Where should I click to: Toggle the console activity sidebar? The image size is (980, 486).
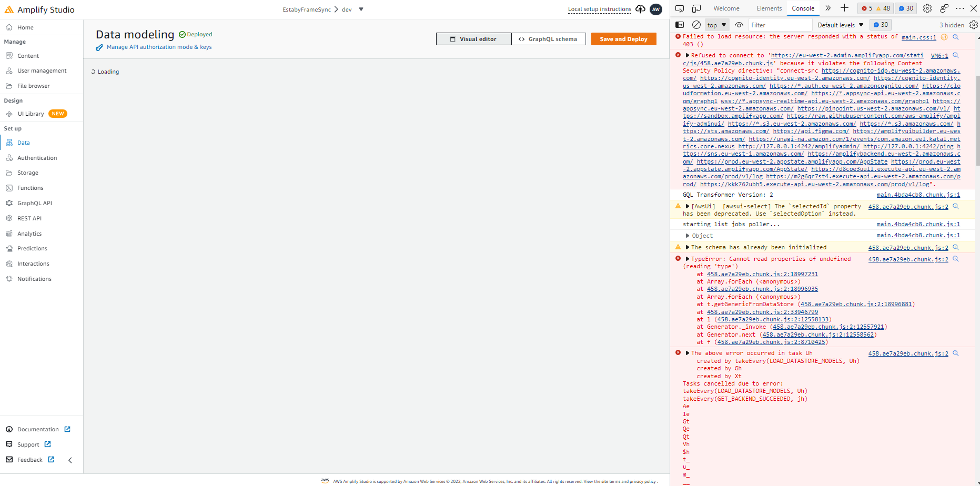pyautogui.click(x=680, y=25)
